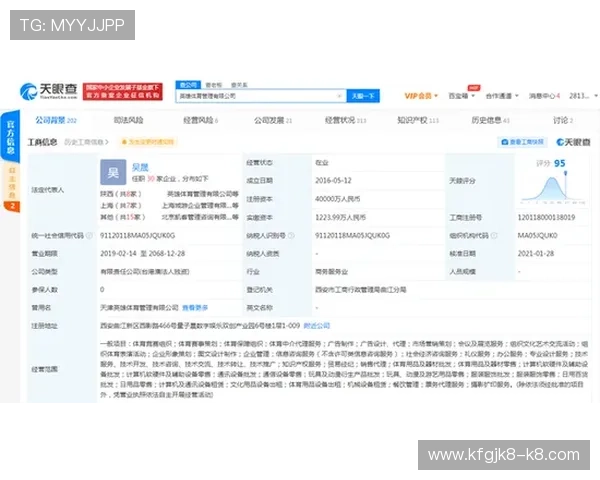Click the 吴 legal representative avatar
This screenshot has width=600, height=480.
point(113,172)
